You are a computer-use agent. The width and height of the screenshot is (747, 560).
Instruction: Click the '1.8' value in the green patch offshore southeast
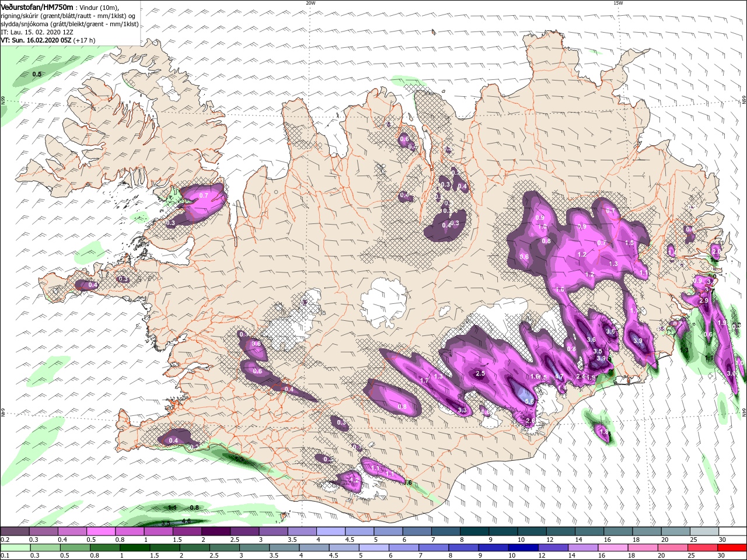[605, 433]
